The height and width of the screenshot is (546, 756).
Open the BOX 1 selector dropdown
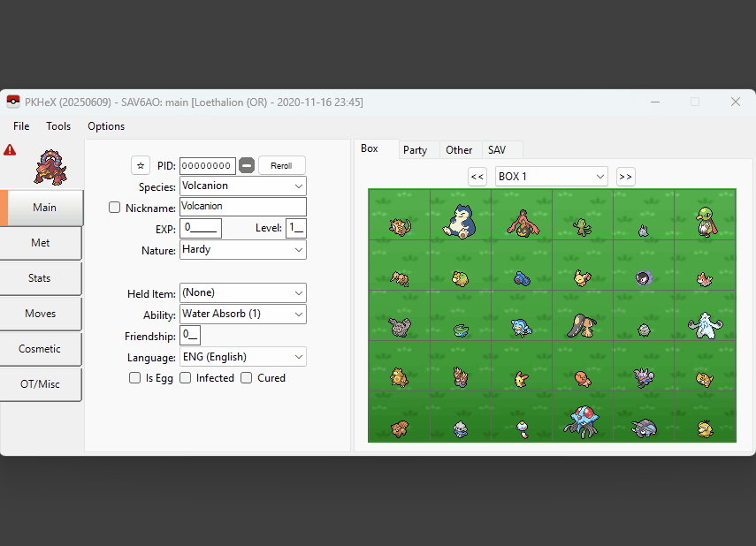click(552, 177)
